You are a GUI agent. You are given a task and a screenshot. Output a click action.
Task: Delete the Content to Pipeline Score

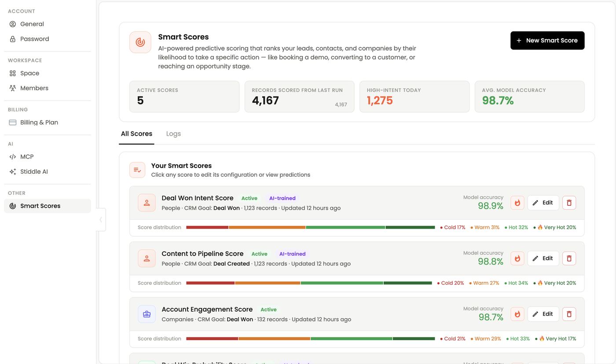coord(569,258)
